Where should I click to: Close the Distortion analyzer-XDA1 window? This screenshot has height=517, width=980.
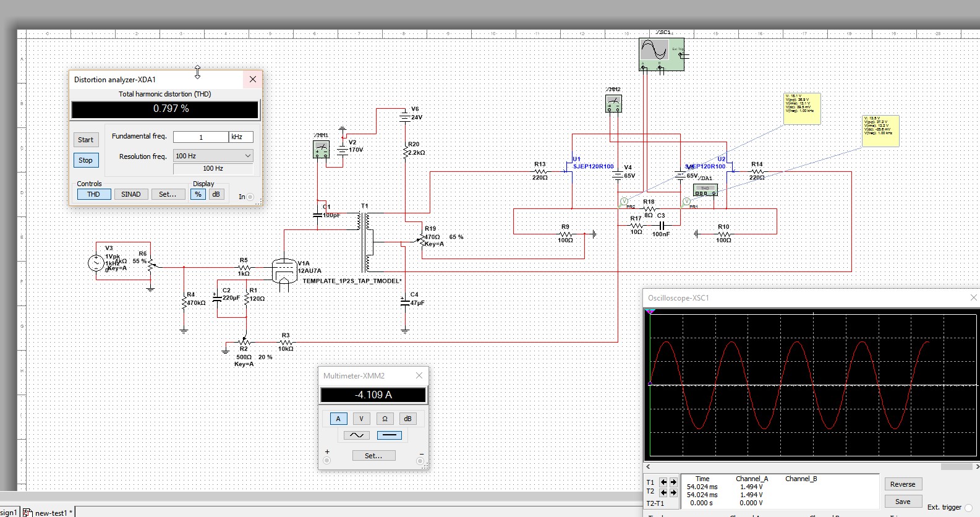coord(252,79)
